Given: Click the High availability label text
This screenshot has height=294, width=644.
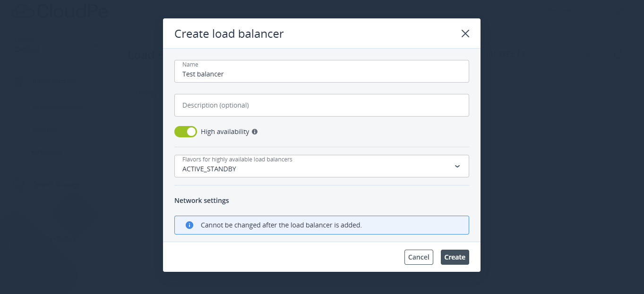Looking at the screenshot, I should point(225,132).
